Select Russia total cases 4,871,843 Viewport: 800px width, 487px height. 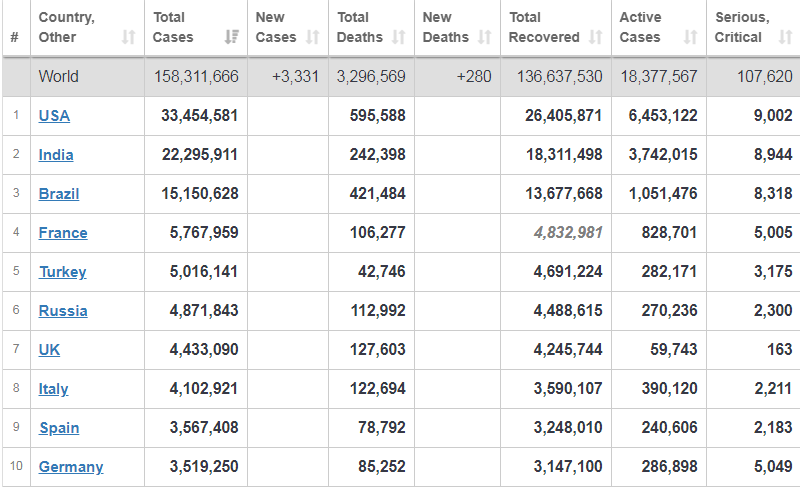tap(204, 311)
